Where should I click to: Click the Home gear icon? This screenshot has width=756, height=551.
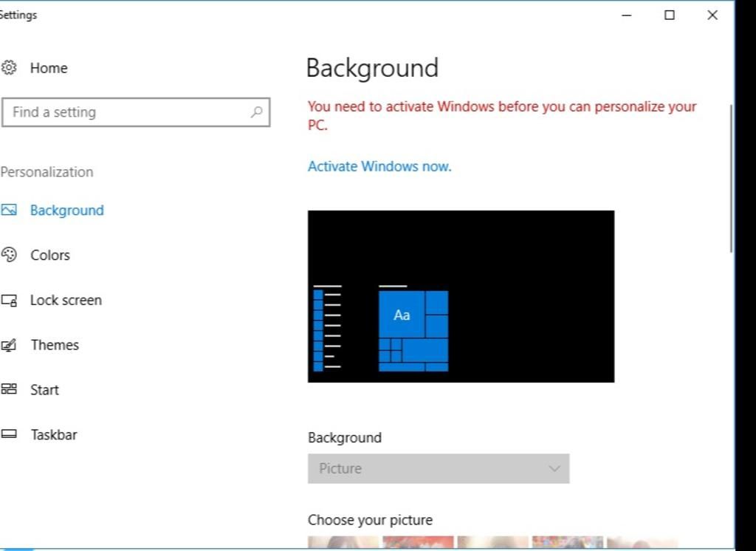pos(9,68)
